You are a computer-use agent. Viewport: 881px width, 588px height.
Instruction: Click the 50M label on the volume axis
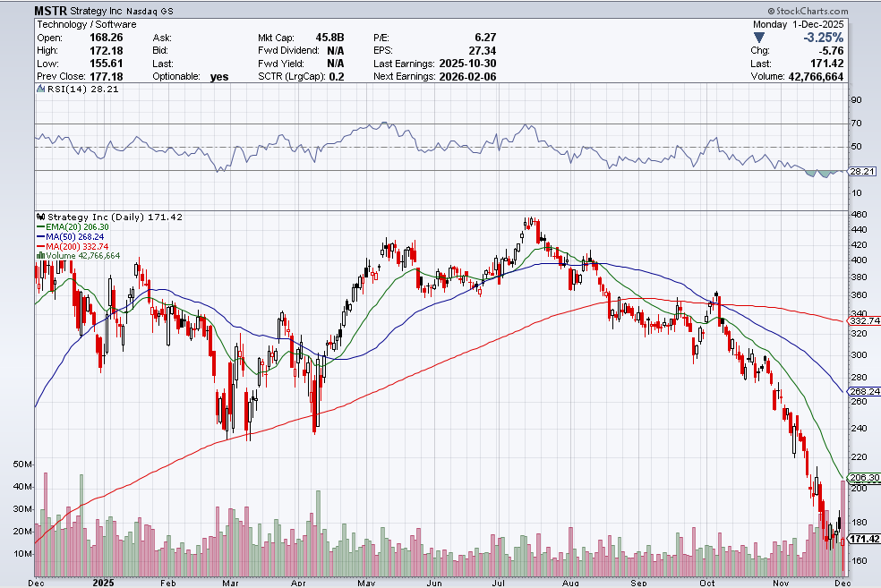tap(21, 464)
